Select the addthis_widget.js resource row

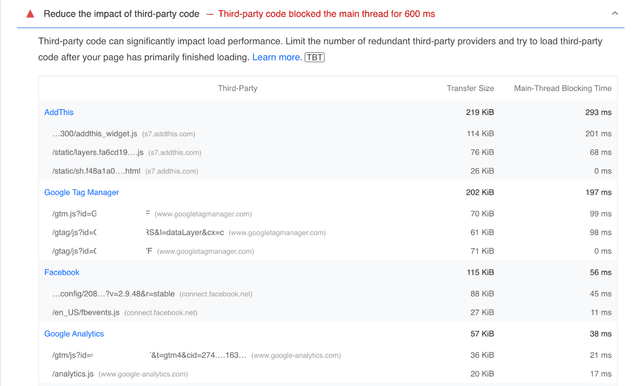(x=328, y=134)
